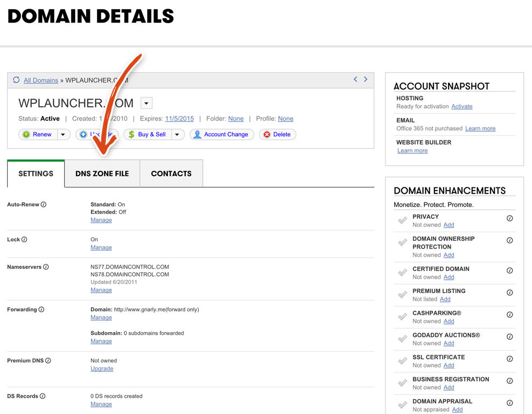Open the Lock info icon
The image size is (532, 414).
click(24, 239)
